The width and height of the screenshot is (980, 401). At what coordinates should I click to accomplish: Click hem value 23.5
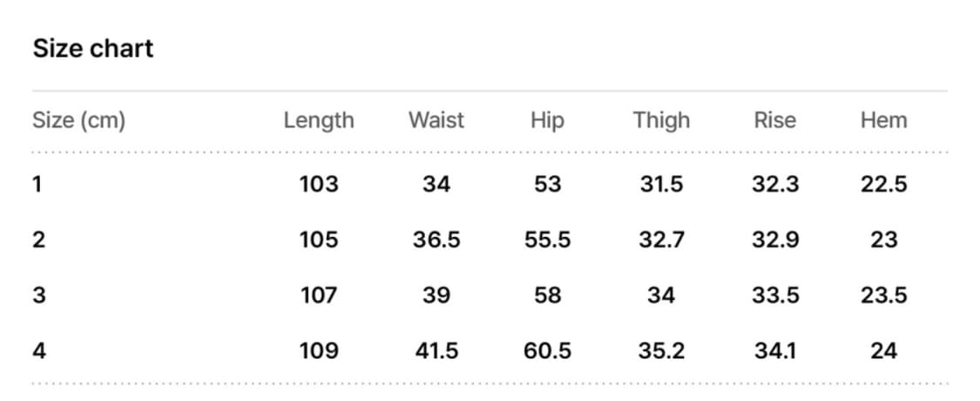click(x=883, y=296)
